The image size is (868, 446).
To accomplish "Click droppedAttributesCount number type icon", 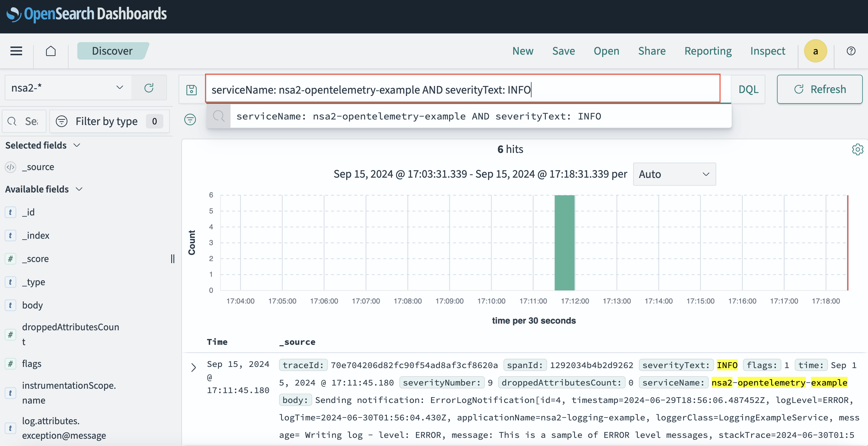I will coord(10,335).
